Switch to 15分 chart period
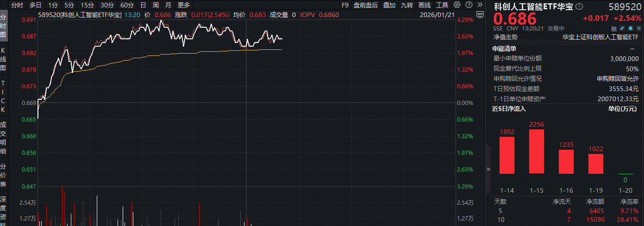Viewport: 644px width, 226px height. tap(87, 5)
